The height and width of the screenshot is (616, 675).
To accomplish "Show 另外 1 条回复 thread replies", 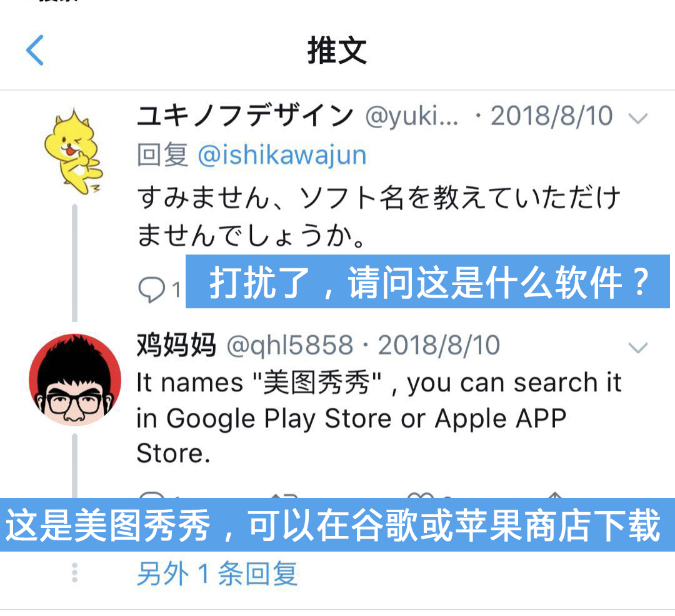I will pos(217,574).
